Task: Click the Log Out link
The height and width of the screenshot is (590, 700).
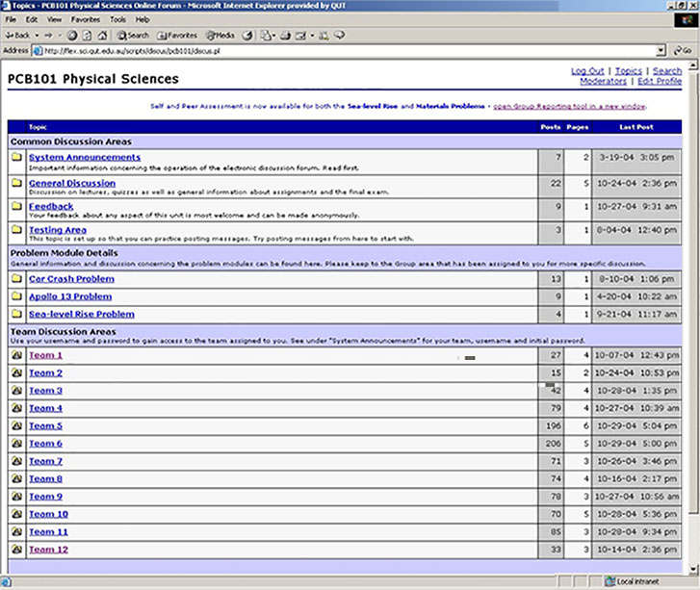Action: pos(587,71)
